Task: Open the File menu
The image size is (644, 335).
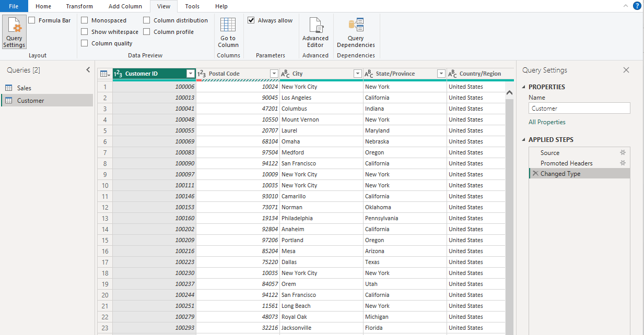Action: click(x=14, y=6)
